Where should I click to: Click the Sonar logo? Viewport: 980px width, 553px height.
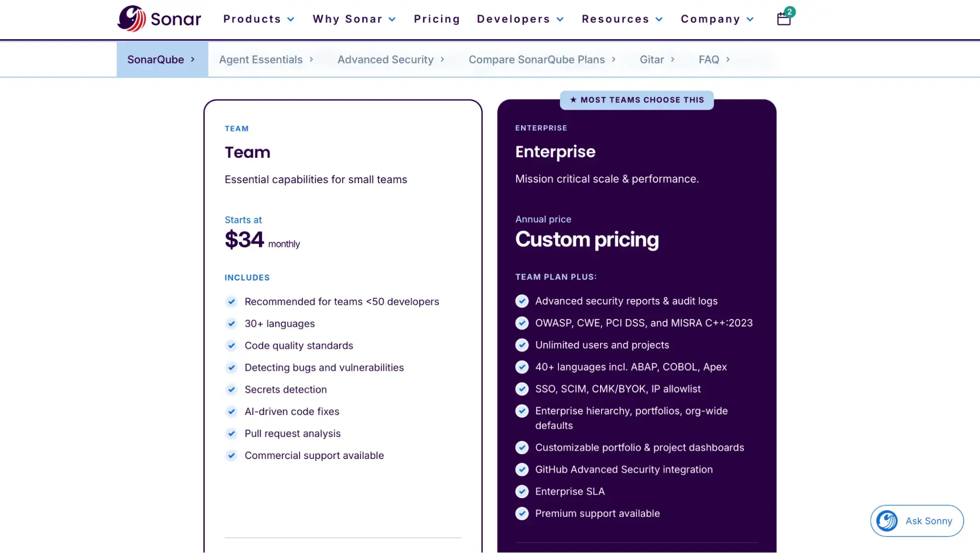click(x=159, y=19)
